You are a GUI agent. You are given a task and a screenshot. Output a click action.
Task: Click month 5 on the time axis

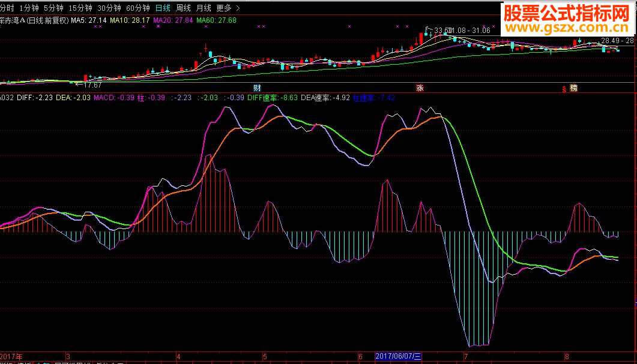[x=265, y=357]
